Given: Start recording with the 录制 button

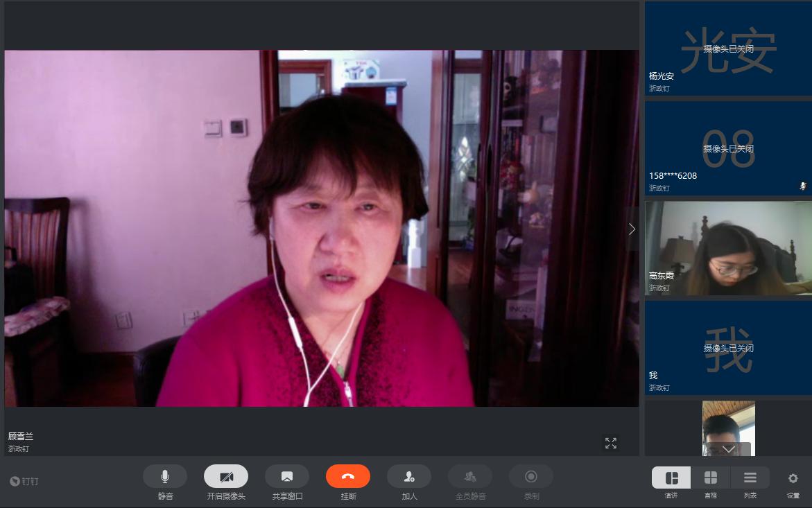Looking at the screenshot, I should (x=531, y=476).
